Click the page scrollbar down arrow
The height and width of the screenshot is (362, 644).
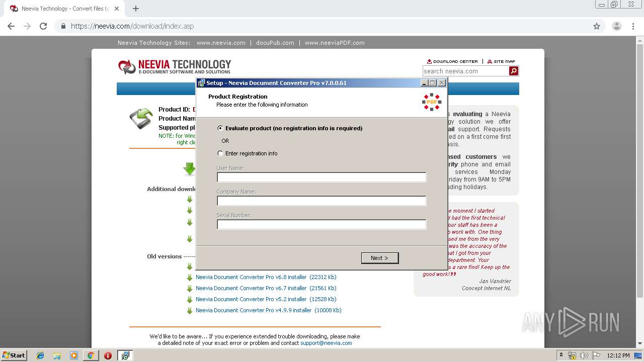640,344
